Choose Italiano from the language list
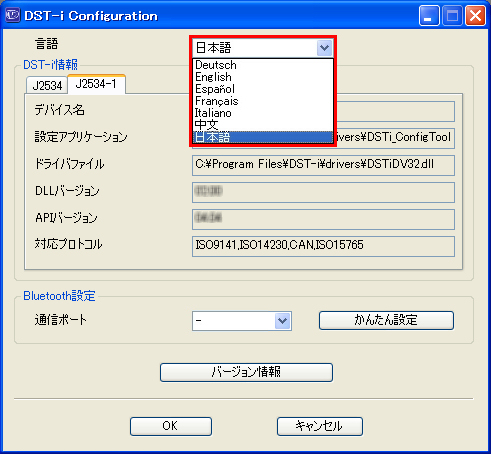491x454 pixels. [263, 113]
